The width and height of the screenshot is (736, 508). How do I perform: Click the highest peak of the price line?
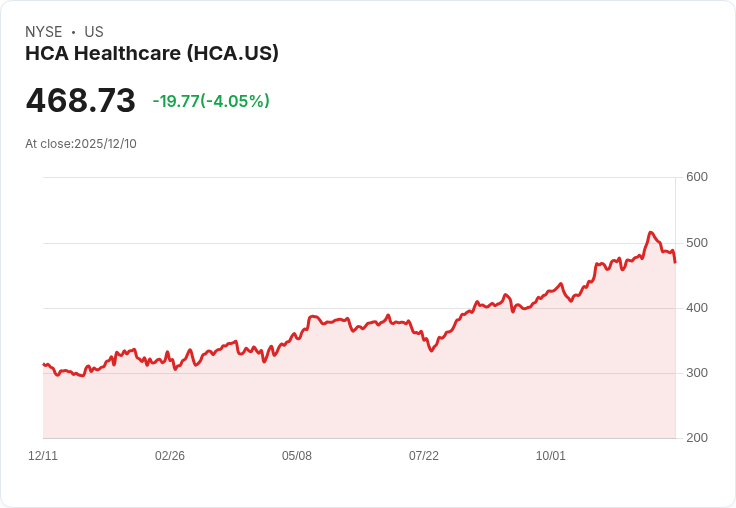pos(650,233)
